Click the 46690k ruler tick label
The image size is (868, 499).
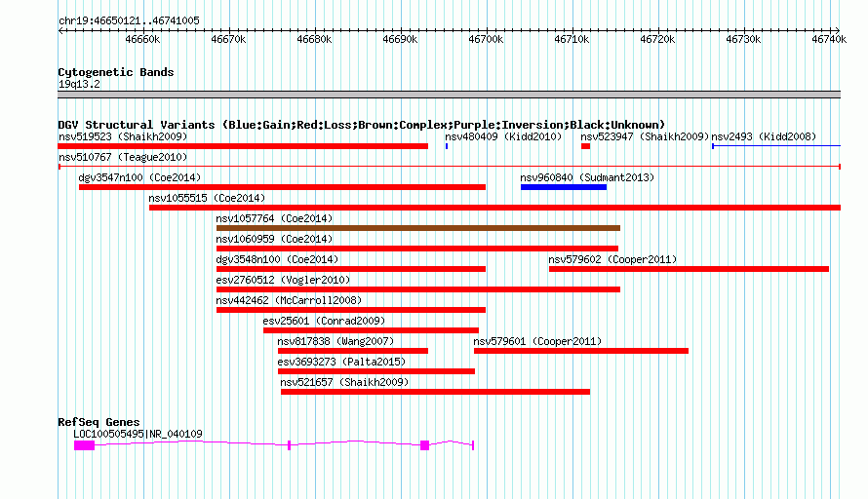[400, 40]
